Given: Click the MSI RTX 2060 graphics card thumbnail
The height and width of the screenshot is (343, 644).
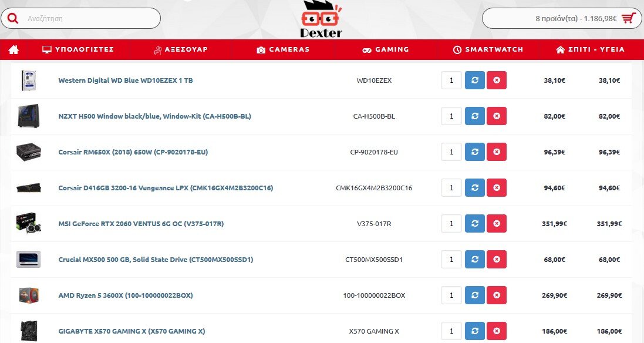Looking at the screenshot, I should 29,223.
